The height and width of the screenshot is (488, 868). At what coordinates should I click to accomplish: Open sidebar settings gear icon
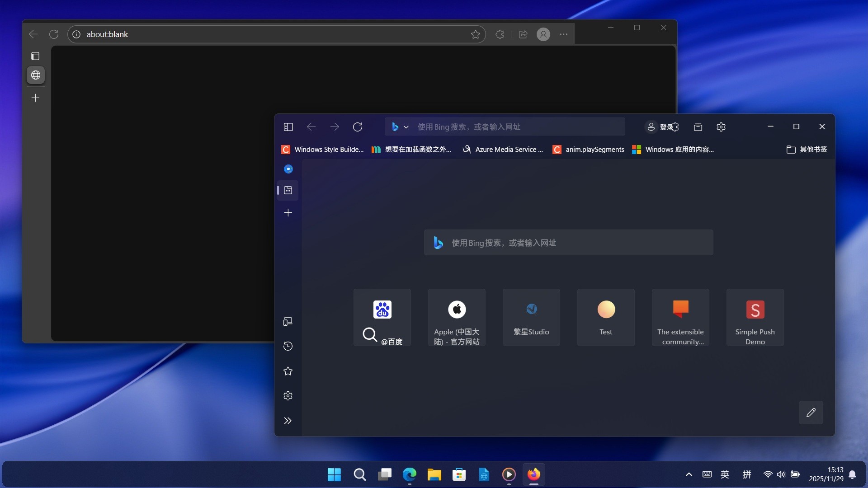288,396
